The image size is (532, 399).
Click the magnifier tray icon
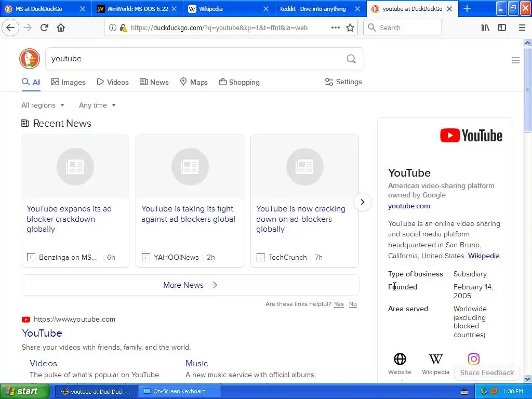pos(494,392)
